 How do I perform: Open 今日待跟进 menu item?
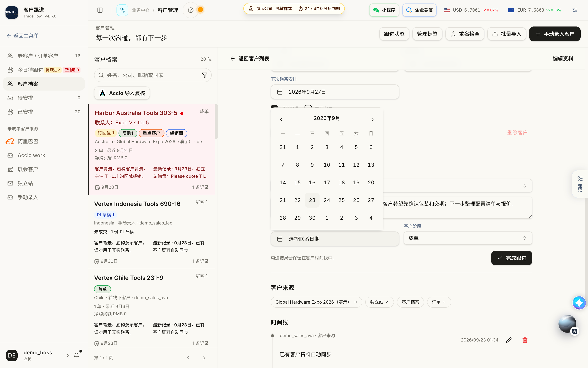pos(44,70)
